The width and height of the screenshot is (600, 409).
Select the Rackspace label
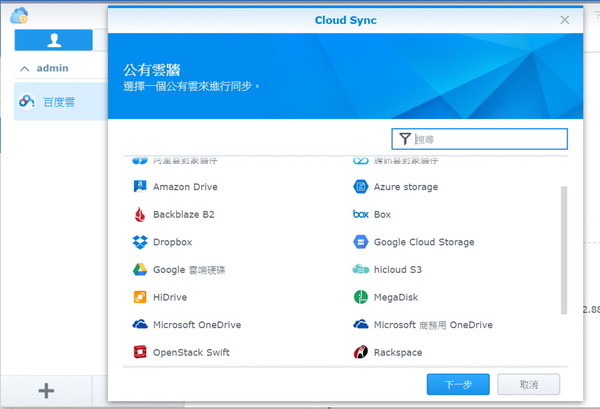pyautogui.click(x=398, y=352)
